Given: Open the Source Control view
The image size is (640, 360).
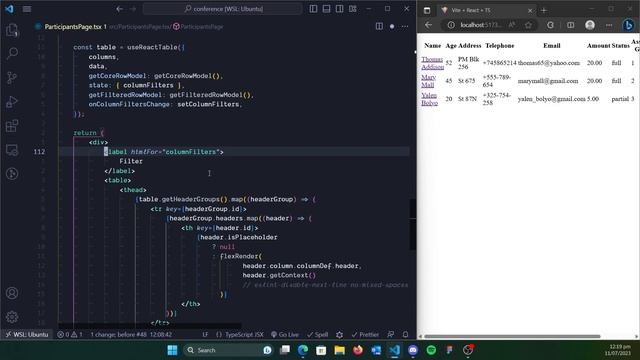Looking at the screenshot, I should [12, 77].
